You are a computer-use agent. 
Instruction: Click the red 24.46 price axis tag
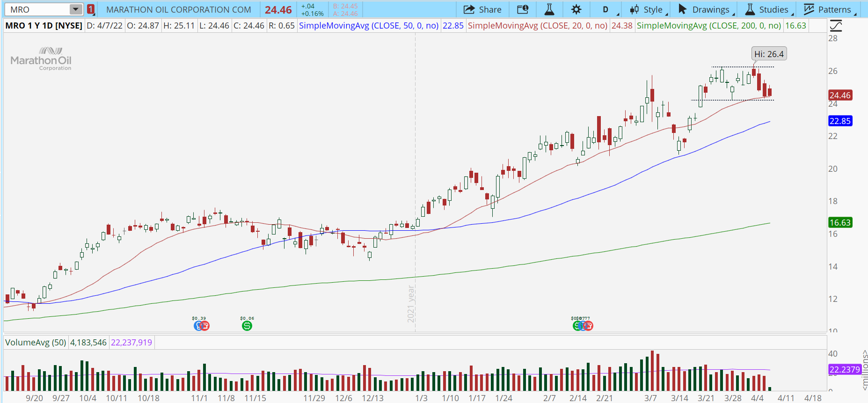[x=840, y=95]
